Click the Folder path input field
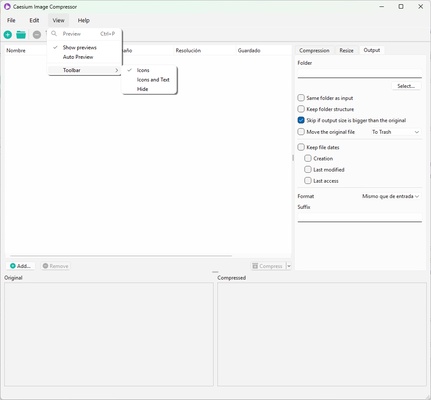Image resolution: width=431 pixels, height=400 pixels. pos(360,73)
